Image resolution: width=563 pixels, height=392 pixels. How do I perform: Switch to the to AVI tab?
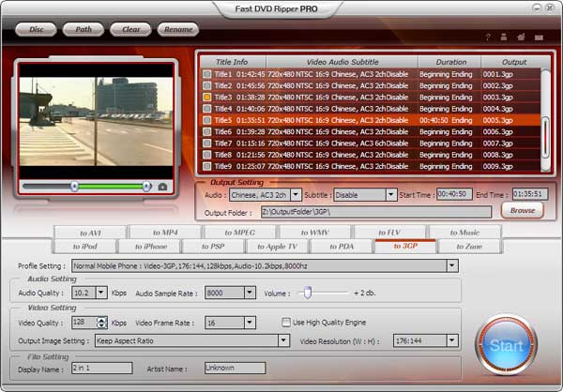(90, 233)
